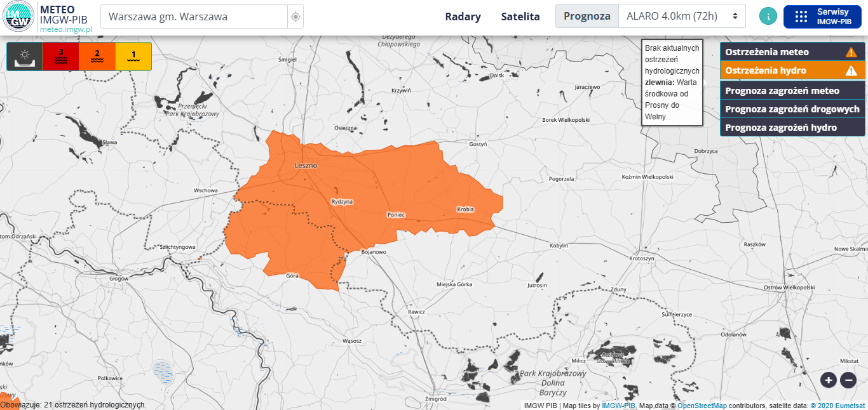This screenshot has width=868, height=410.
Task: Toggle the yellow level 1 hydro warning filter
Action: [133, 56]
